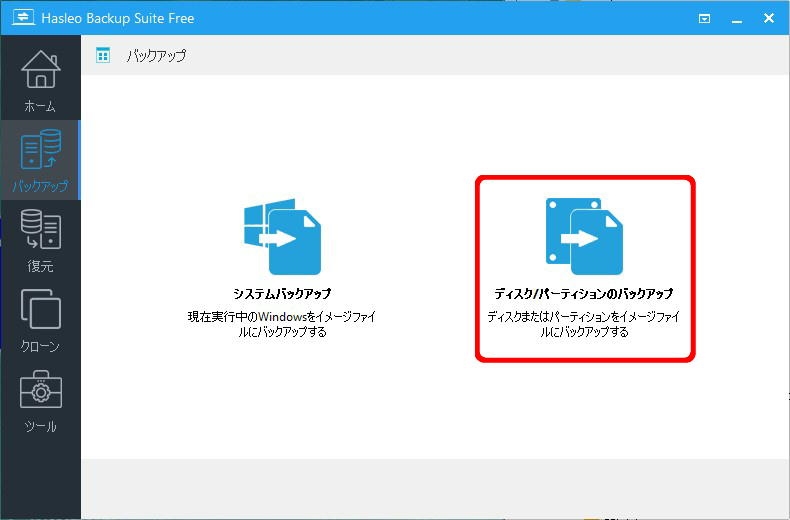The height and width of the screenshot is (520, 790).
Task: Select ディスク/パーティションのバックアップ title
Action: tap(584, 294)
